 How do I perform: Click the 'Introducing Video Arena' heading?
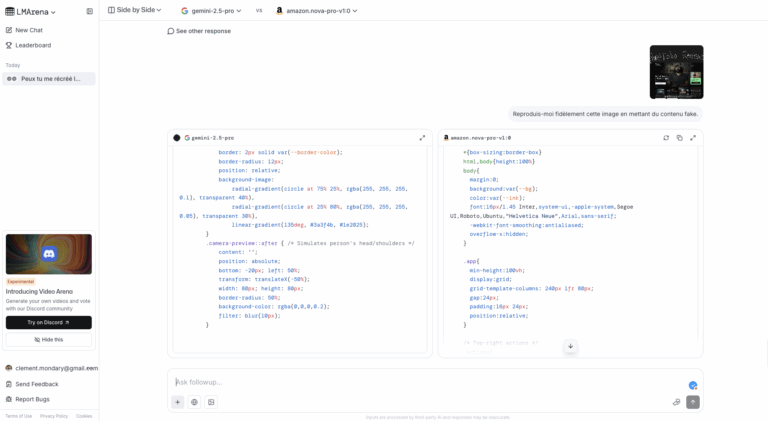click(x=39, y=292)
